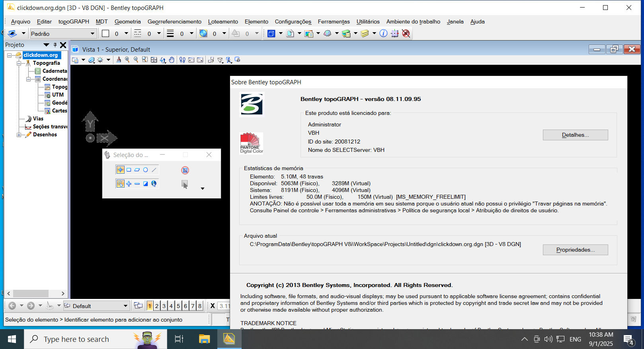Screen dimensions: 644x349
Task: Open the Padrão level dropdown
Action: (64, 34)
